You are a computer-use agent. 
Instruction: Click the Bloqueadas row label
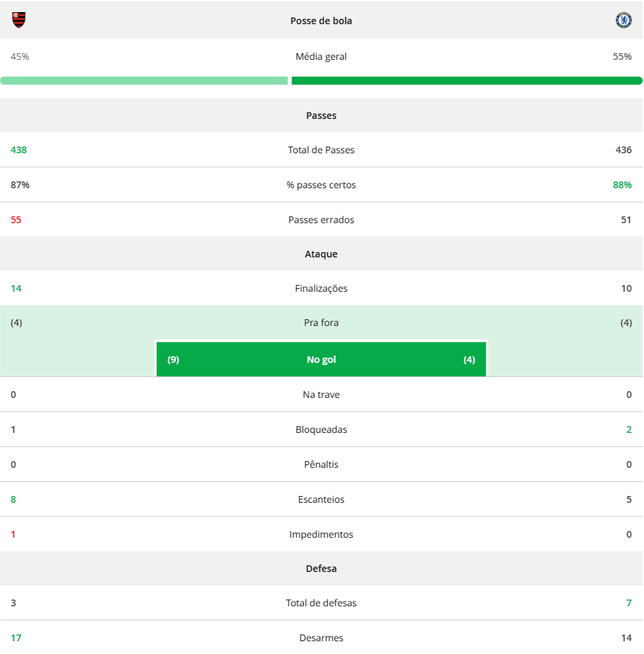321,430
